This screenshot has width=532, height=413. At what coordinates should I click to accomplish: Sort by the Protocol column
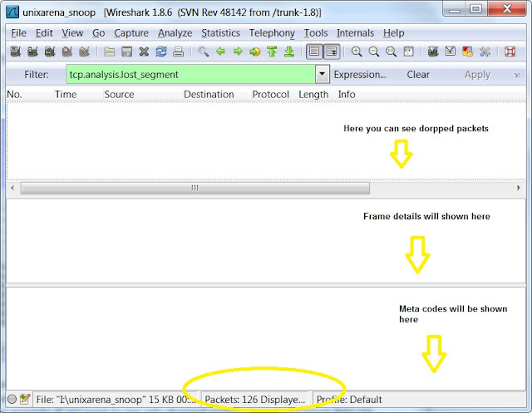(x=274, y=94)
